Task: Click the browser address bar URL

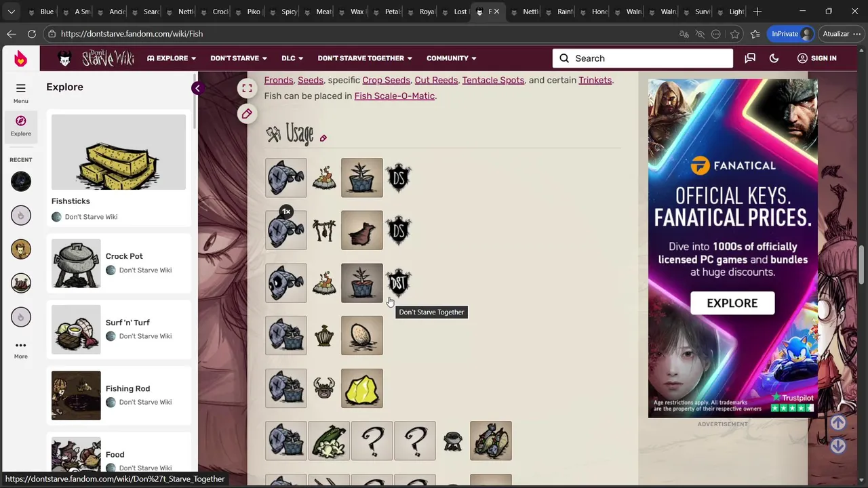Action: [132, 34]
